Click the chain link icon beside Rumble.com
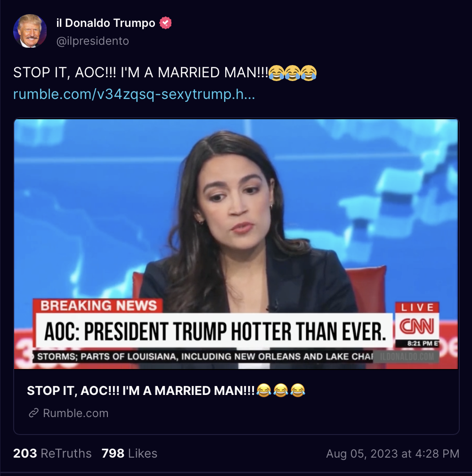 click(x=33, y=413)
